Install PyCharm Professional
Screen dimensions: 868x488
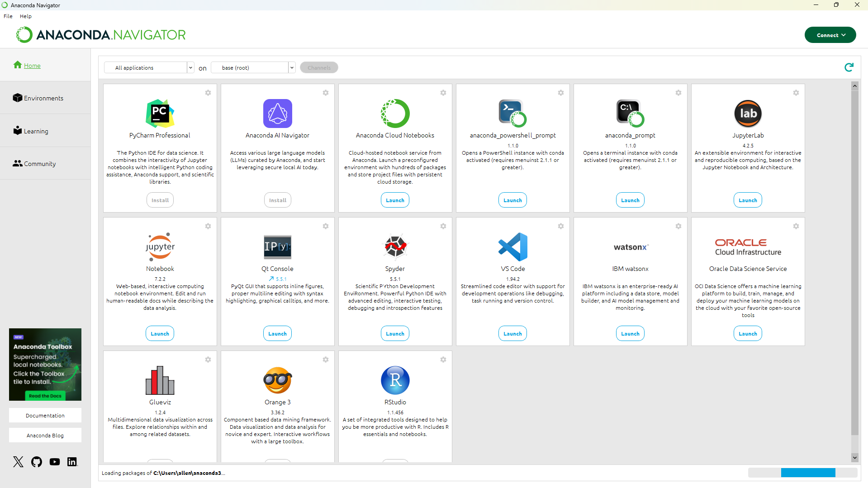tap(160, 200)
